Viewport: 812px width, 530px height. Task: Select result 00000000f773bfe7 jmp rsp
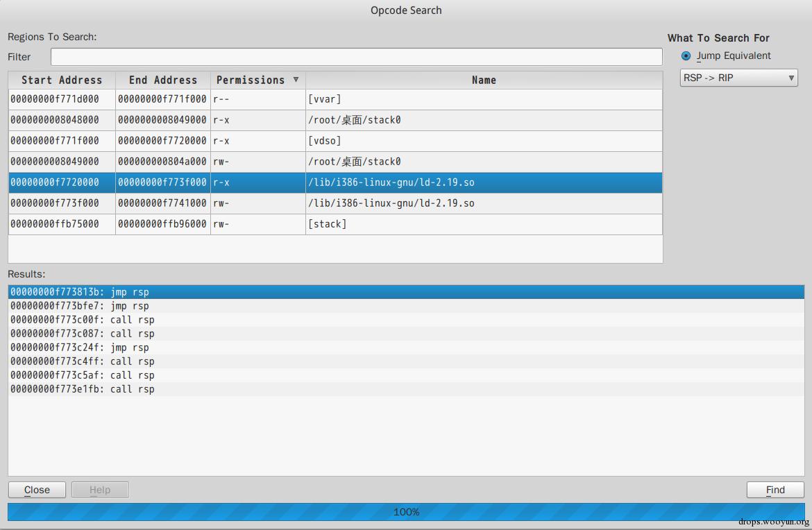(x=406, y=306)
